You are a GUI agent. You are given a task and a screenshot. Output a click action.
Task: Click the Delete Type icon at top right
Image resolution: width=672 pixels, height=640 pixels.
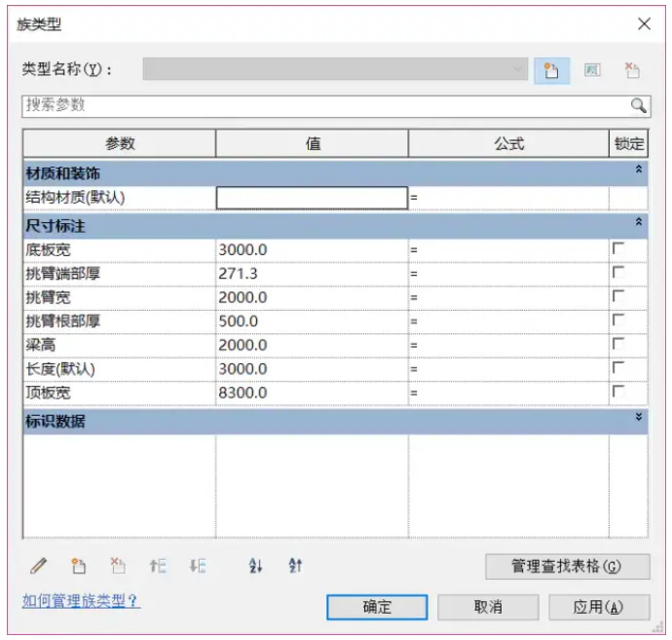tap(632, 70)
